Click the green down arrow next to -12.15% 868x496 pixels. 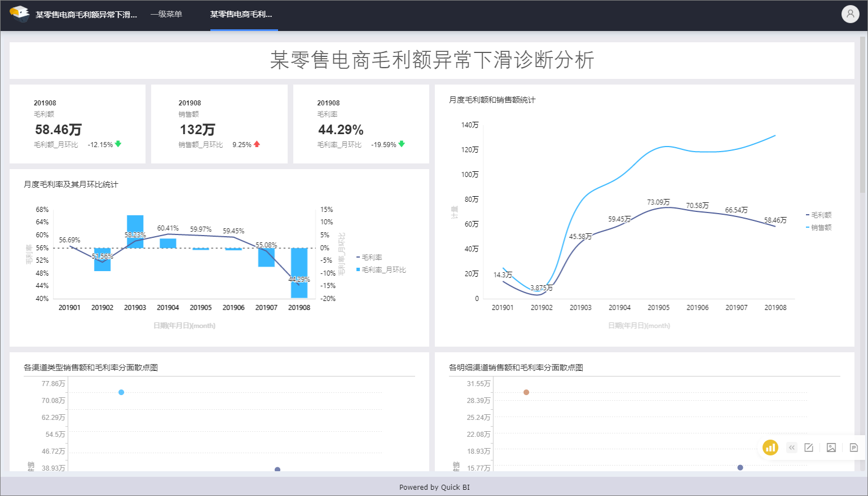click(118, 144)
